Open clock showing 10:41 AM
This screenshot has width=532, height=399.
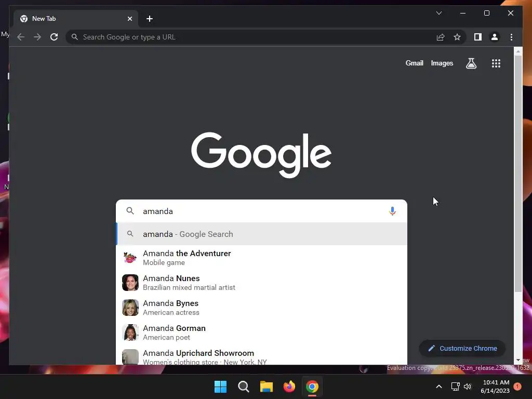(495, 387)
